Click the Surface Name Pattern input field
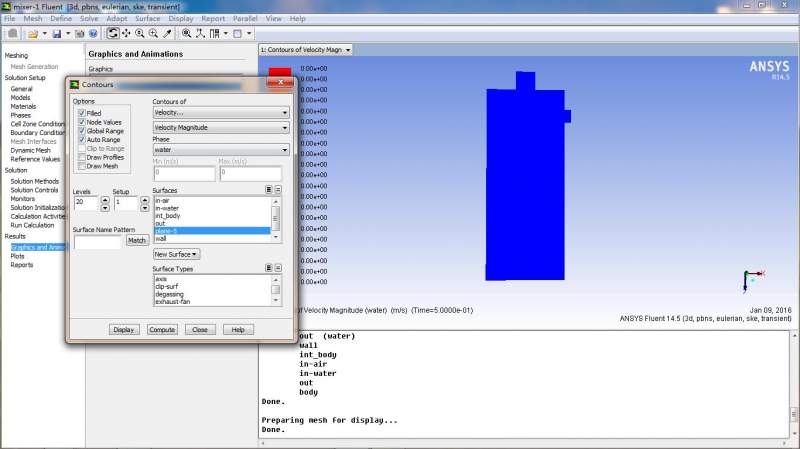This screenshot has height=449, width=800. click(97, 242)
